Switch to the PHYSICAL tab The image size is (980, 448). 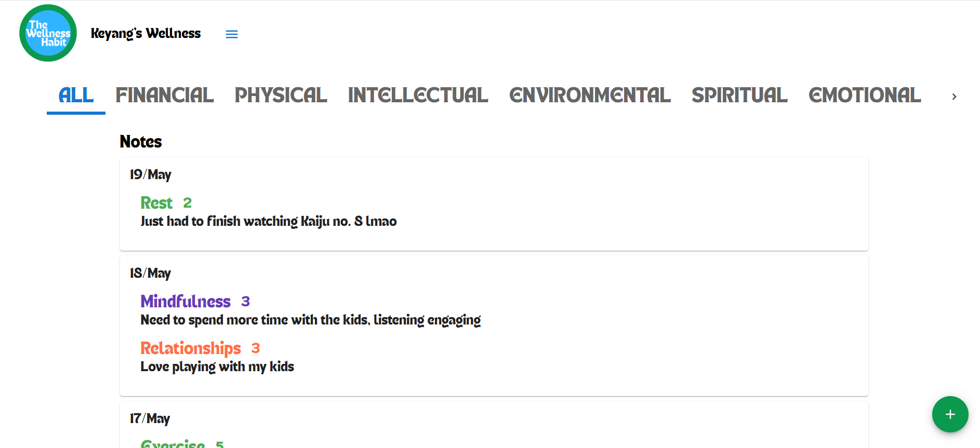(x=281, y=96)
